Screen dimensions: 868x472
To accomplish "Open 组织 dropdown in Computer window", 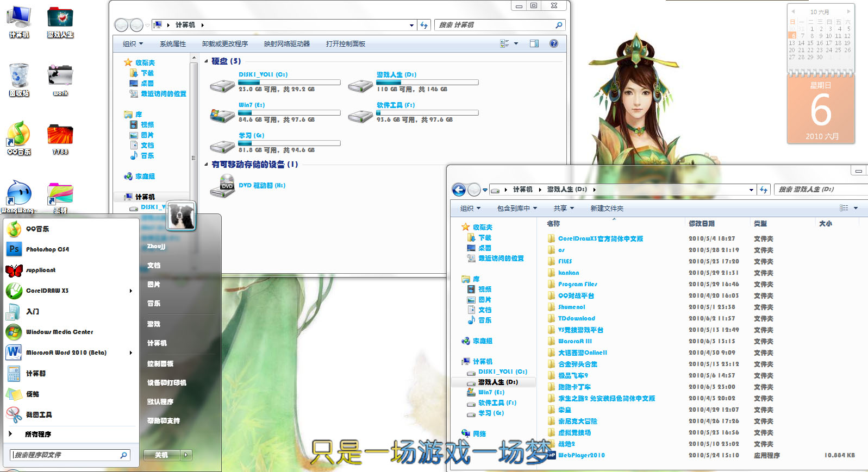I will coord(133,43).
